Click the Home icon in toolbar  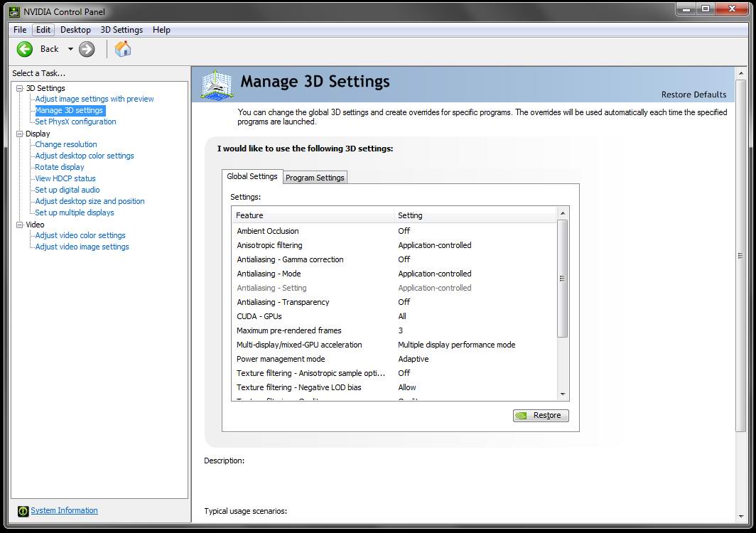123,49
